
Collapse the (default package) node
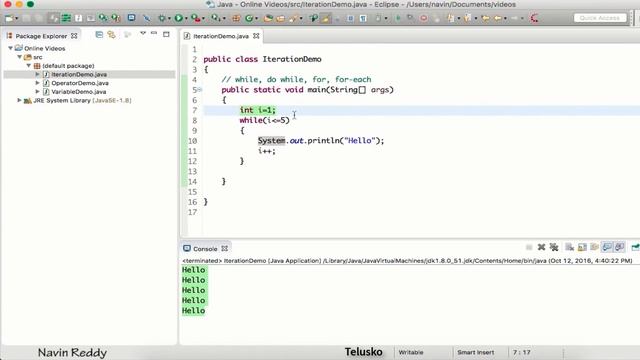click(29, 66)
